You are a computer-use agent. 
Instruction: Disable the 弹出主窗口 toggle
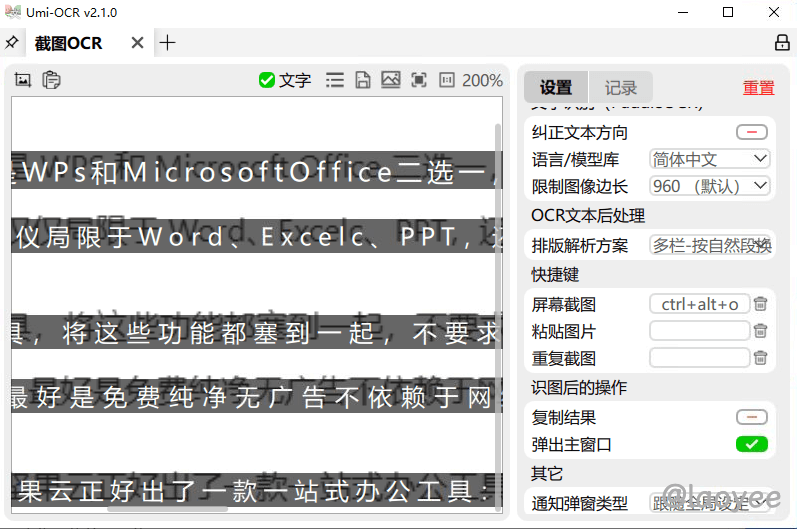pyautogui.click(x=751, y=444)
